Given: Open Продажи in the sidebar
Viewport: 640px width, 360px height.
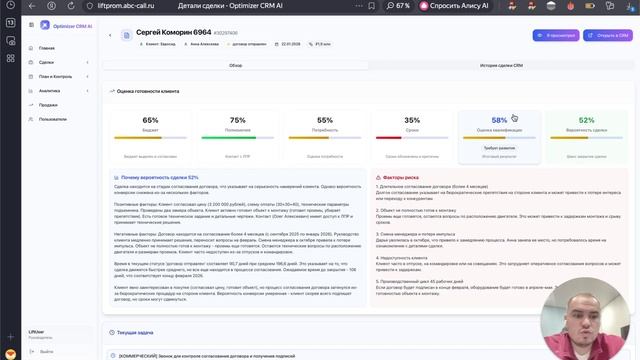Looking at the screenshot, I should coord(48,105).
